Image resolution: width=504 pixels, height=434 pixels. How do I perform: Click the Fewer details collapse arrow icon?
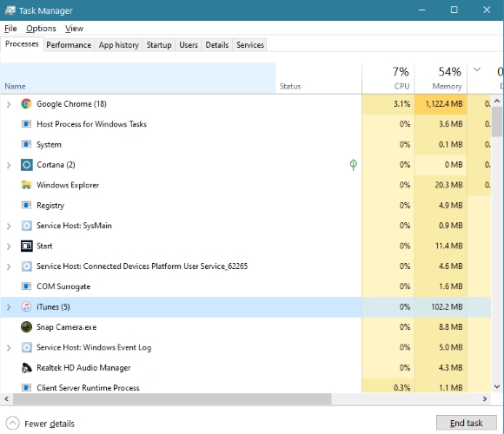click(x=12, y=424)
